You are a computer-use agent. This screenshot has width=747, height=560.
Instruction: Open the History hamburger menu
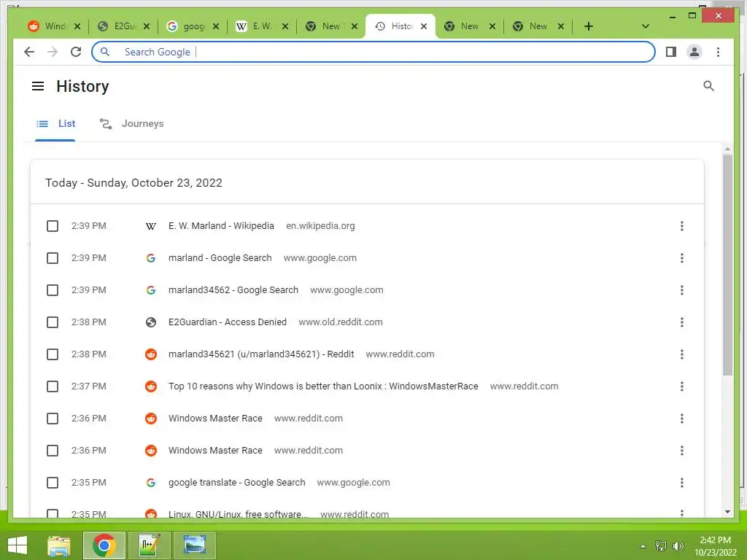[38, 86]
